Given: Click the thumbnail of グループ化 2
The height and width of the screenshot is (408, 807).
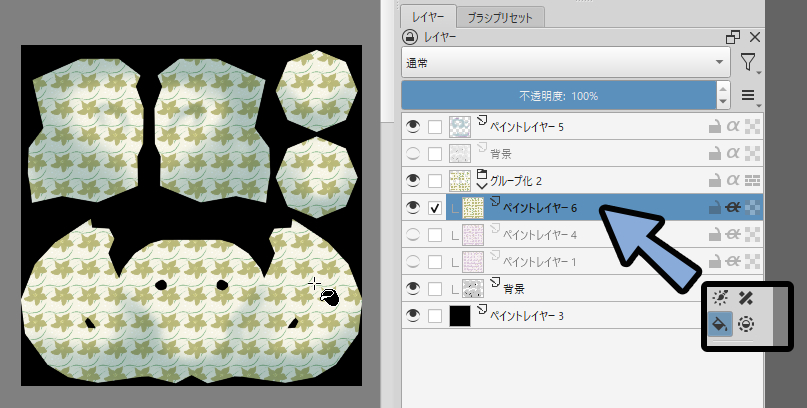Looking at the screenshot, I should pos(460,181).
